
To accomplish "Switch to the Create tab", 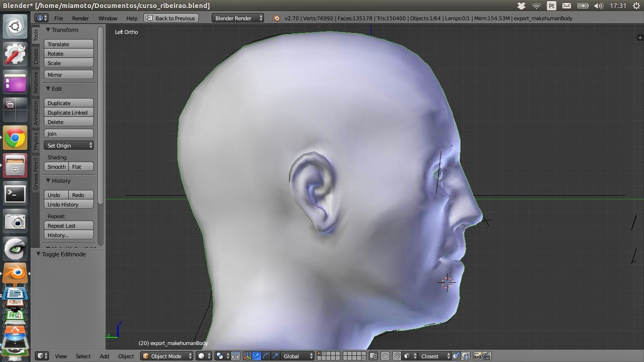I will click(x=36, y=56).
